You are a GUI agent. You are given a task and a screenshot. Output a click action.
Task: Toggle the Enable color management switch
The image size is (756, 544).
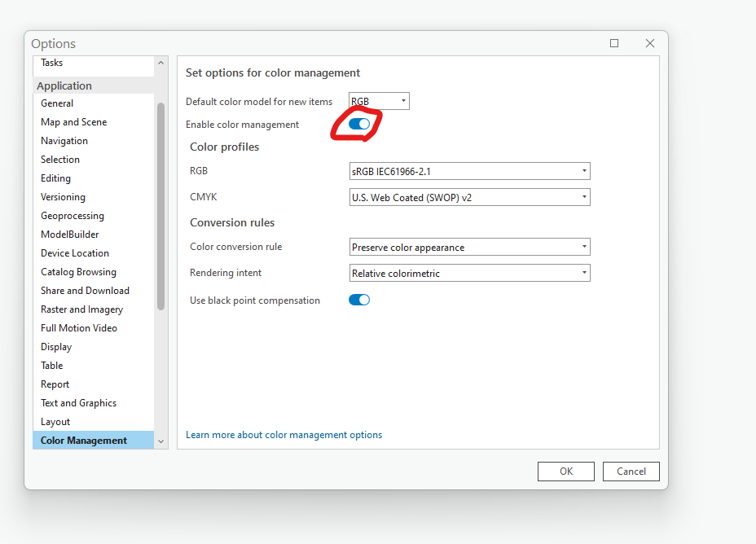tap(359, 124)
